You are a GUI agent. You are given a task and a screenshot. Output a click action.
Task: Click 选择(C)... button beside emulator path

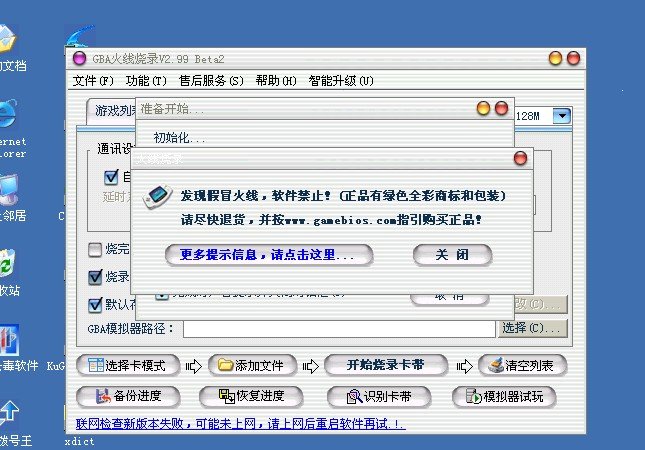[533, 328]
